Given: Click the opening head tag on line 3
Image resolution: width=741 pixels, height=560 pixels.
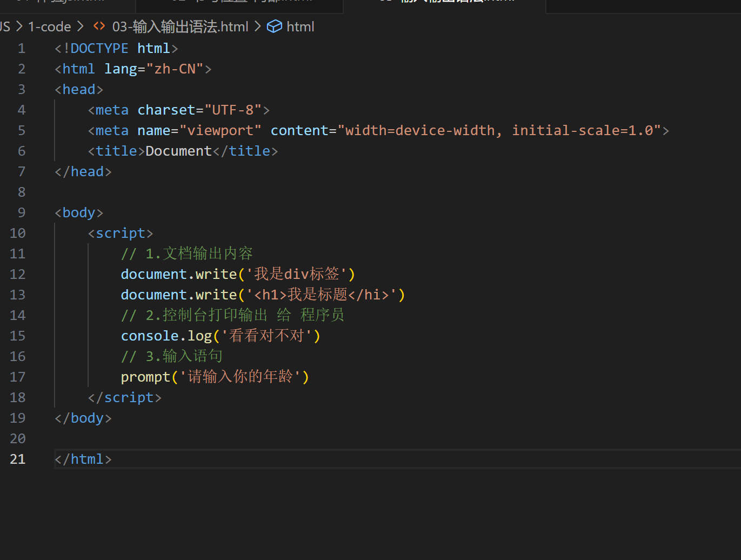Looking at the screenshot, I should (x=79, y=90).
